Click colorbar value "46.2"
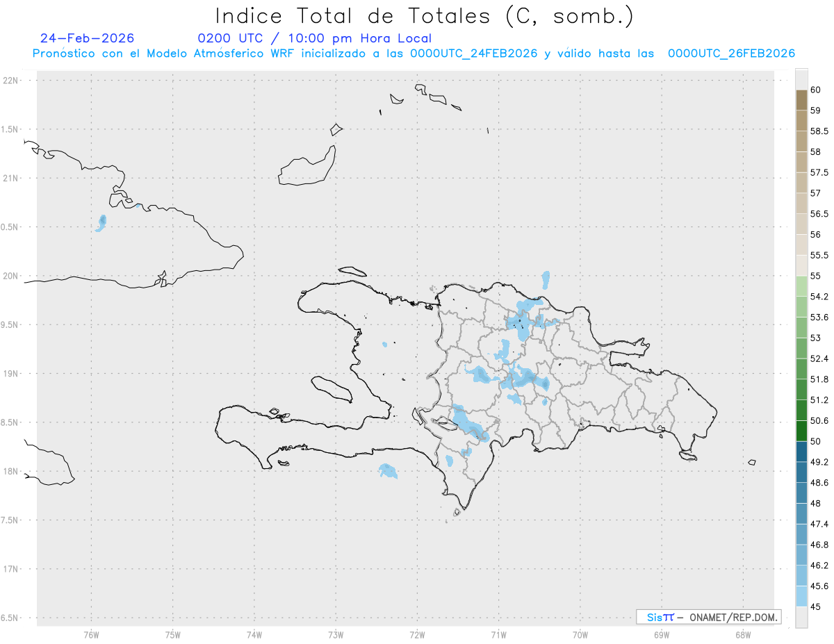This screenshot has height=644, width=834. tap(819, 565)
